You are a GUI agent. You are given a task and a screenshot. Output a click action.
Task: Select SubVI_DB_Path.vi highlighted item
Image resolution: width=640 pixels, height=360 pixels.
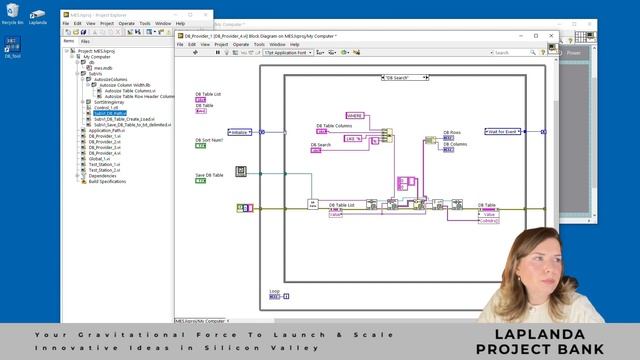click(110, 113)
